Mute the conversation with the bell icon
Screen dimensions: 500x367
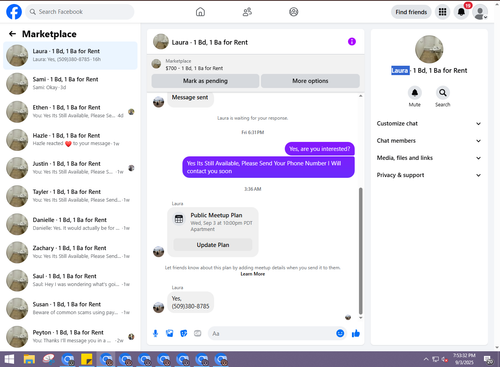(415, 93)
